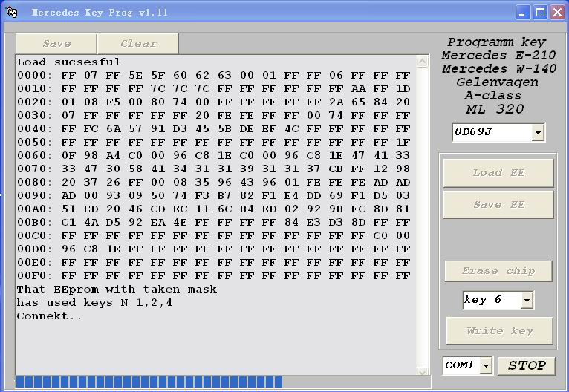Open the key 6 selection dropdown
This screenshot has height=392, width=569.
pos(527,300)
